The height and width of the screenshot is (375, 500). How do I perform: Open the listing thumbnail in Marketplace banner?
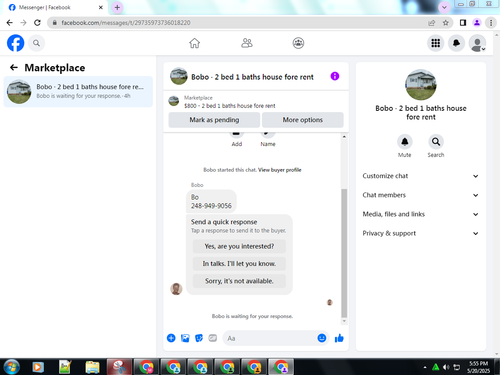[x=174, y=101]
